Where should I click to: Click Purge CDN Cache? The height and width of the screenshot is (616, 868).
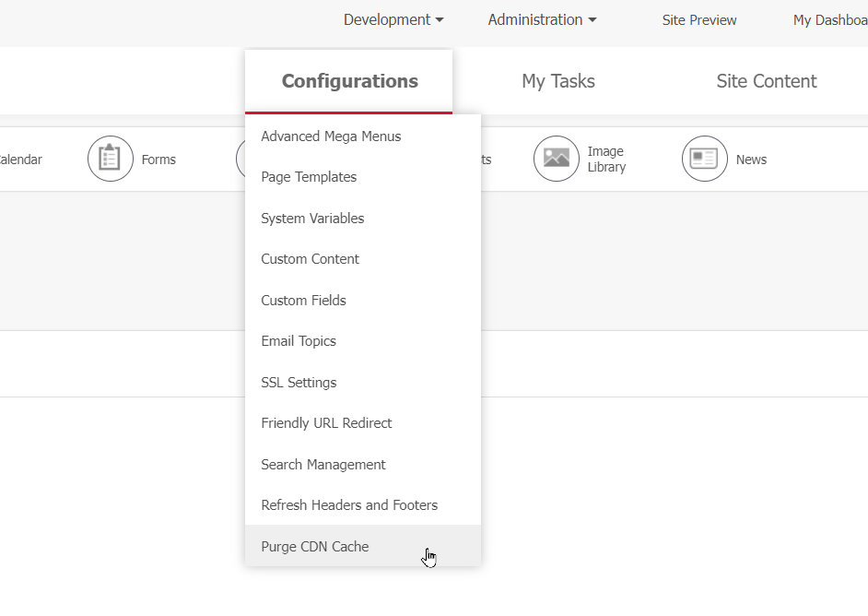pyautogui.click(x=363, y=546)
